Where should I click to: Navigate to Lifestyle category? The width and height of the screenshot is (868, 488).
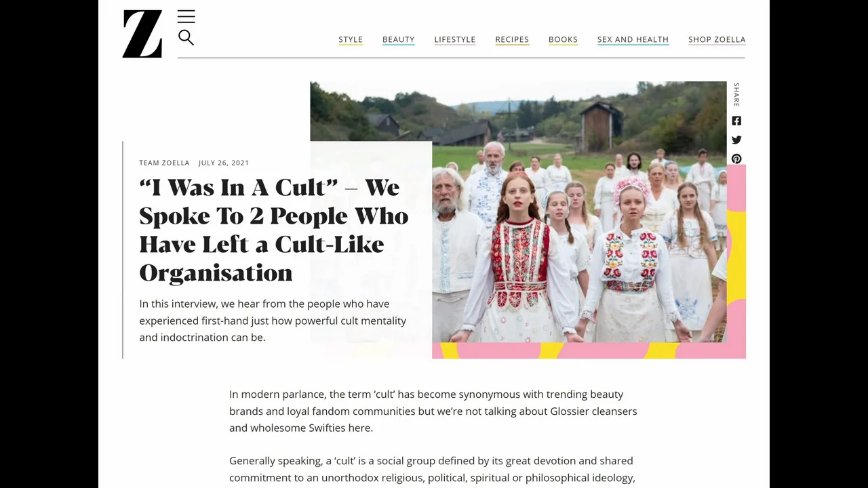454,39
